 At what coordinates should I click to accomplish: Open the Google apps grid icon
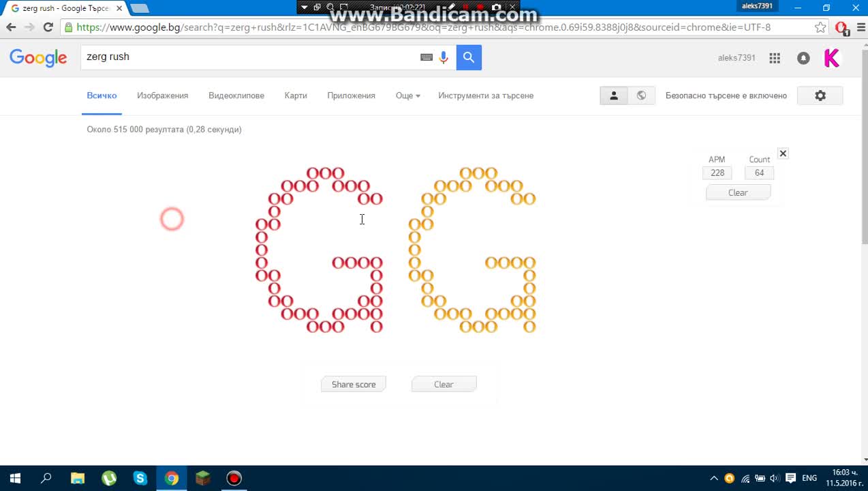pyautogui.click(x=775, y=58)
